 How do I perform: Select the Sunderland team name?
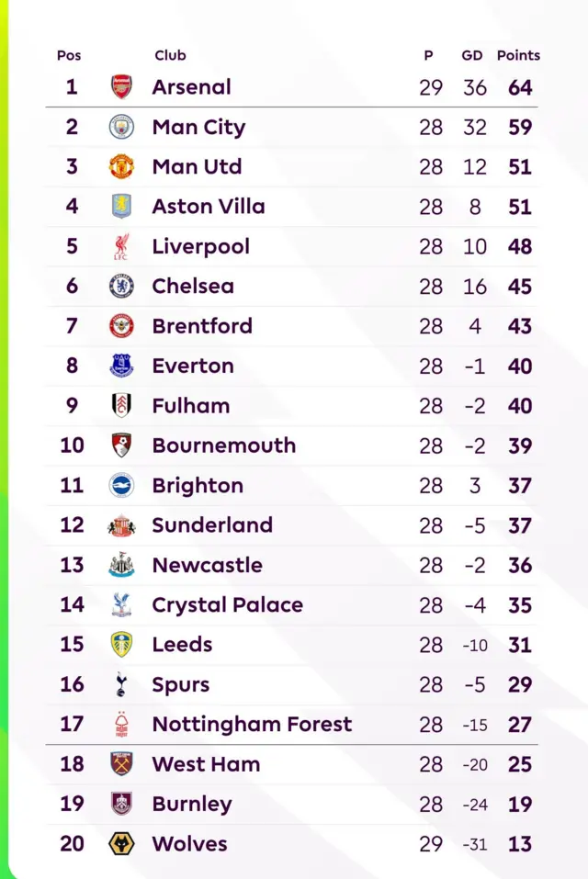212,525
